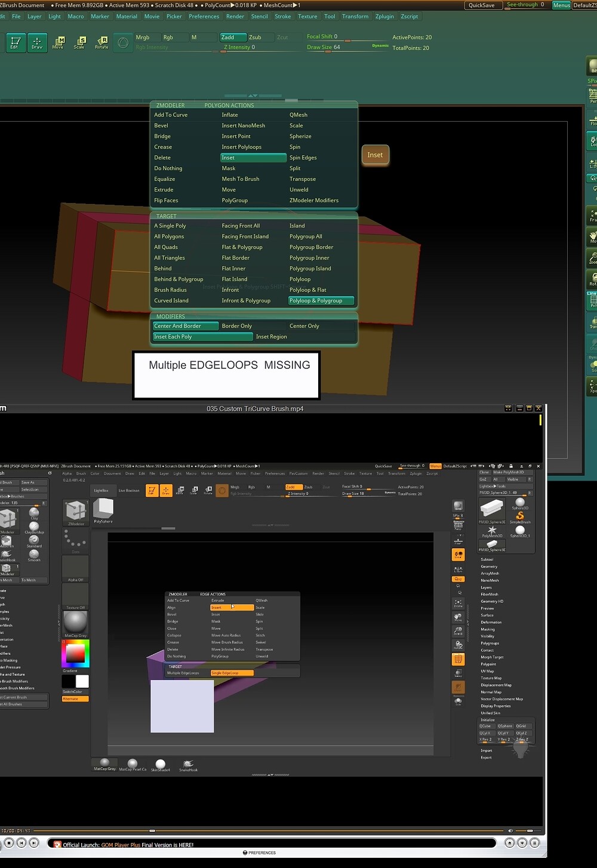This screenshot has width=597, height=868.
Task: Expand Subtool section in video Tool palette
Action: 487,559
